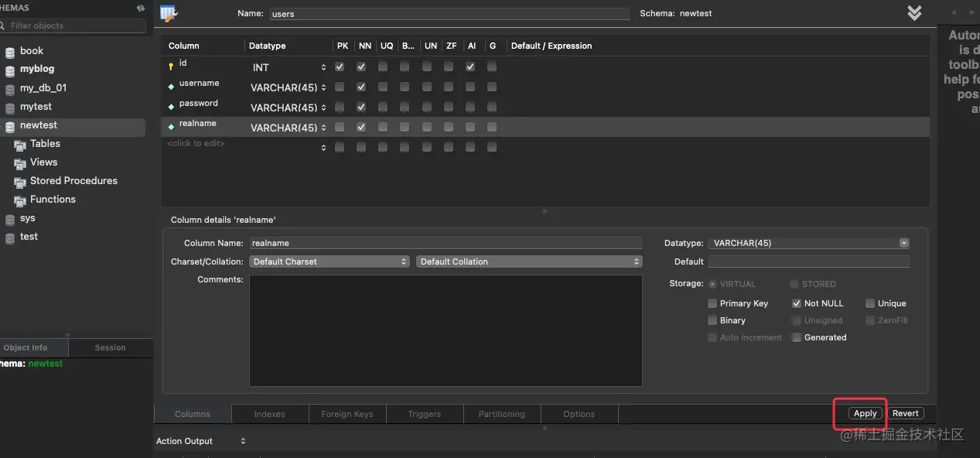Click the Stored Procedures folder icon
Image resolution: width=980 pixels, height=458 pixels.
coord(20,183)
